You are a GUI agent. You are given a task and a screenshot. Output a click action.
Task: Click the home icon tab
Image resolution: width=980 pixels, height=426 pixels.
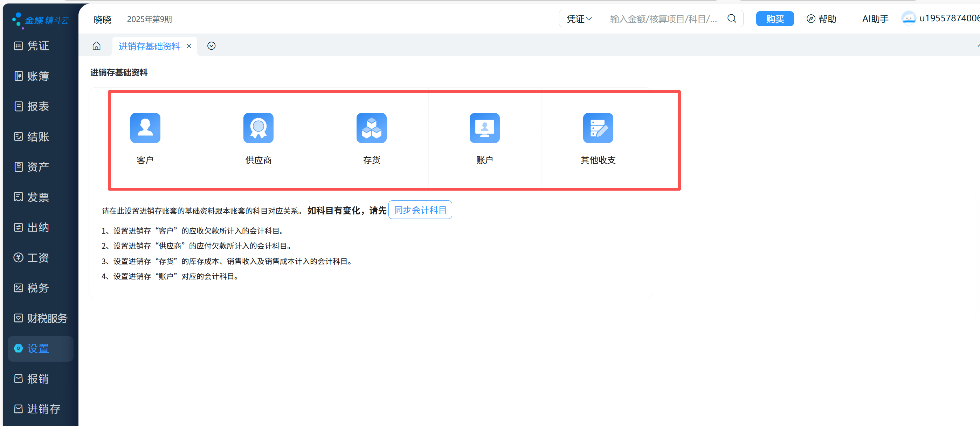pyautogui.click(x=97, y=46)
